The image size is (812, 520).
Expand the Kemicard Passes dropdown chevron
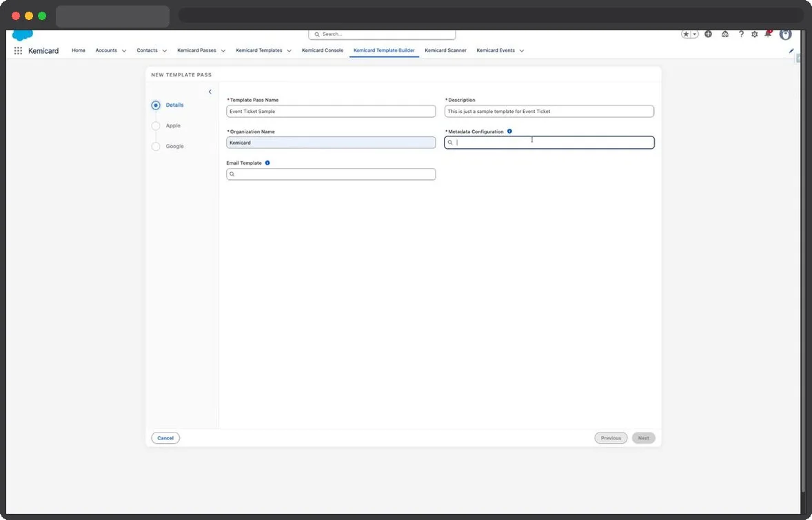click(223, 51)
